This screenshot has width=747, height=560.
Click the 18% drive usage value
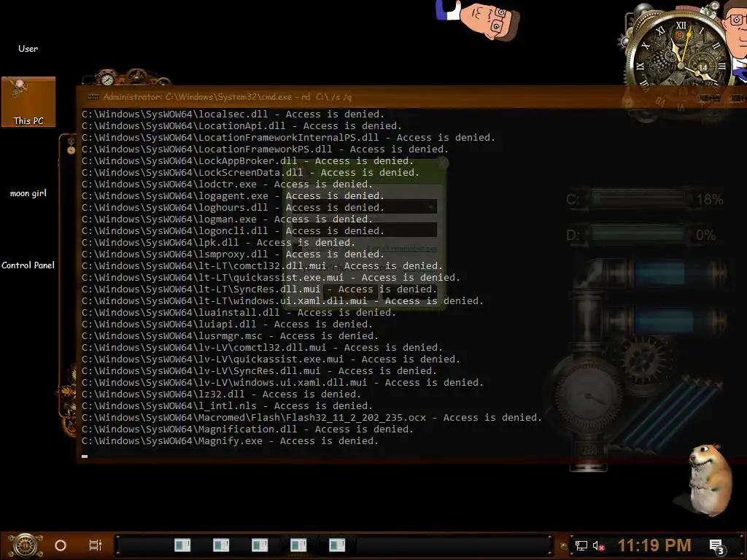click(709, 199)
